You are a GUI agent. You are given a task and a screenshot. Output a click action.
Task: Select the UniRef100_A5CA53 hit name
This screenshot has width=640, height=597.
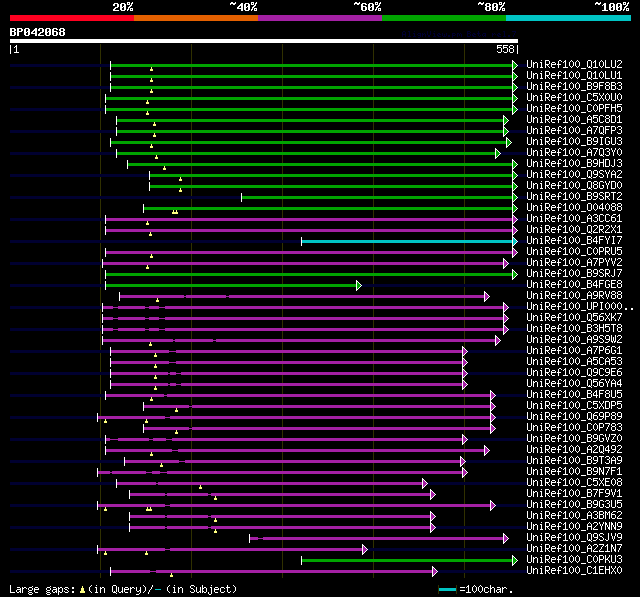pos(574,362)
